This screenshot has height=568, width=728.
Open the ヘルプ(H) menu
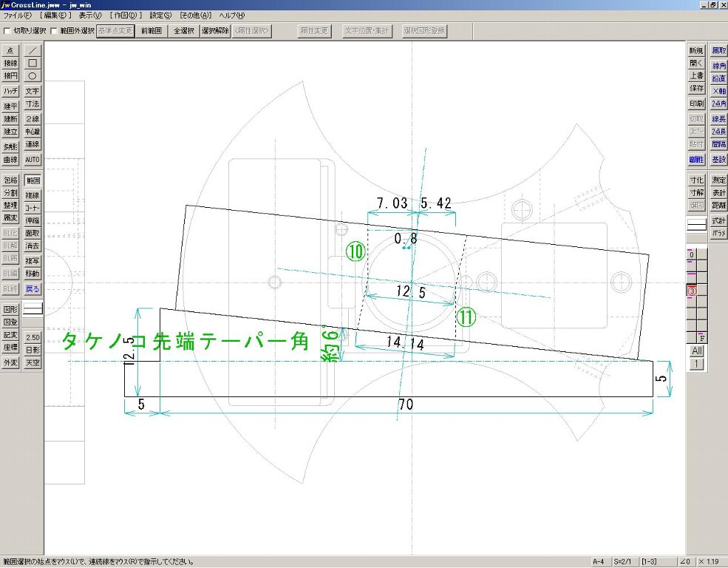[231, 16]
